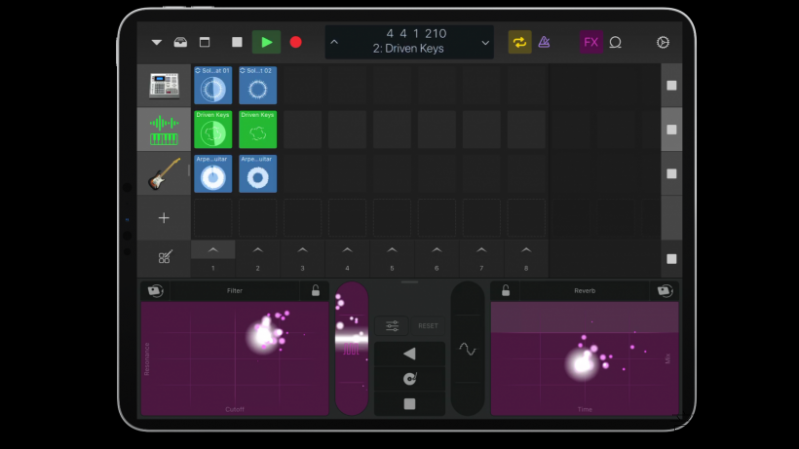Screen dimensions: 799x449
Task: Tap the '2: Driven Keys' track display
Action: pyautogui.click(x=409, y=48)
